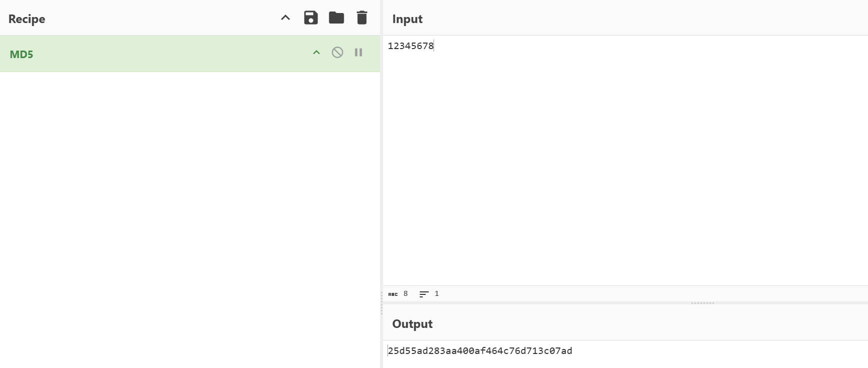Set a breakpoint on MD5 operation
868x368 pixels.
358,53
